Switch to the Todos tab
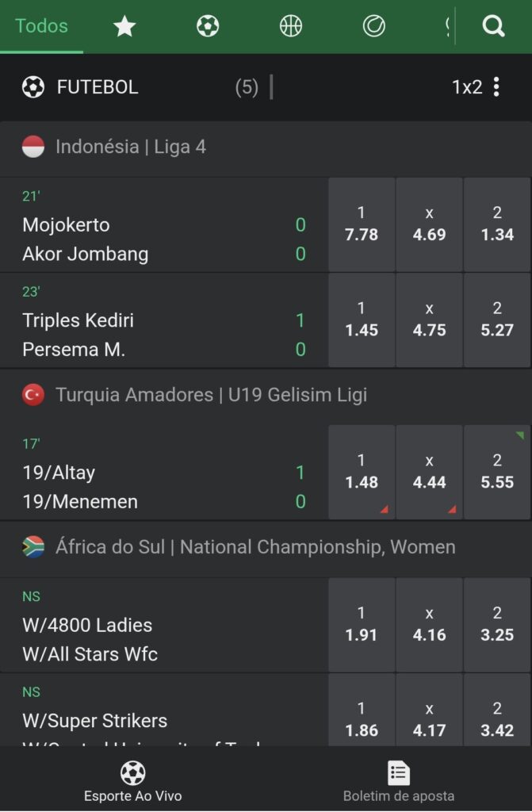The image size is (532, 812). tap(41, 26)
